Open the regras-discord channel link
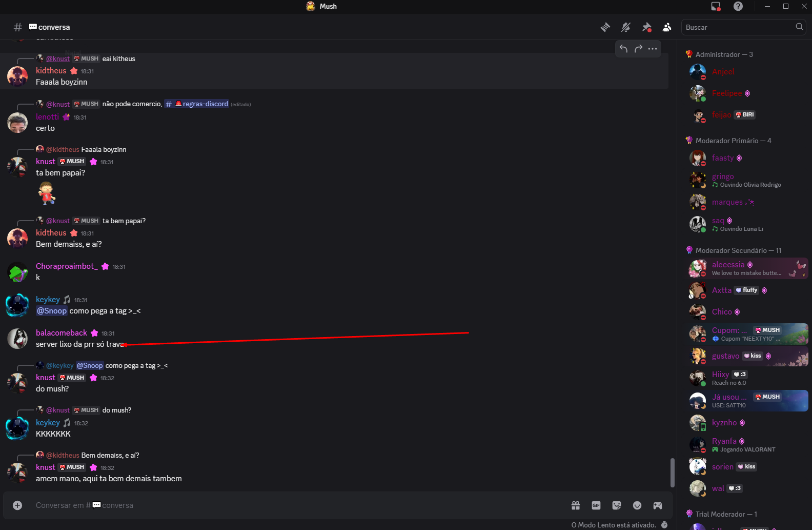The image size is (812, 530). coord(196,104)
